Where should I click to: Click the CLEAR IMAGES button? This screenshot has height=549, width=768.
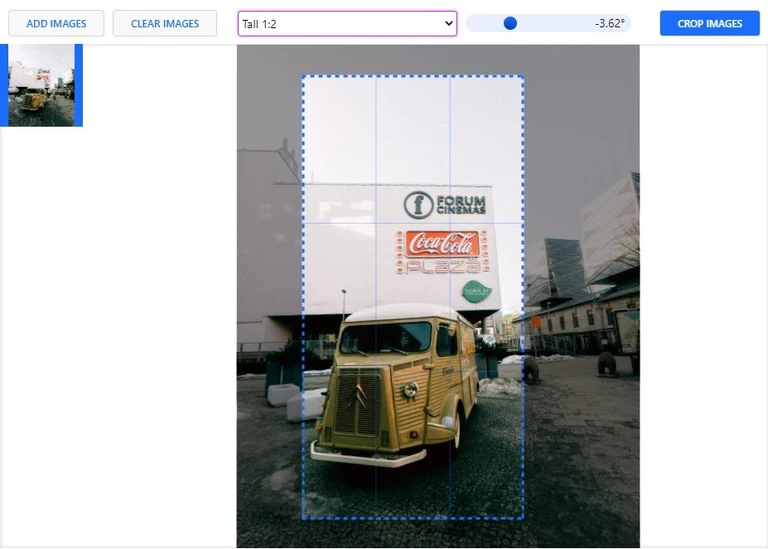coord(165,24)
